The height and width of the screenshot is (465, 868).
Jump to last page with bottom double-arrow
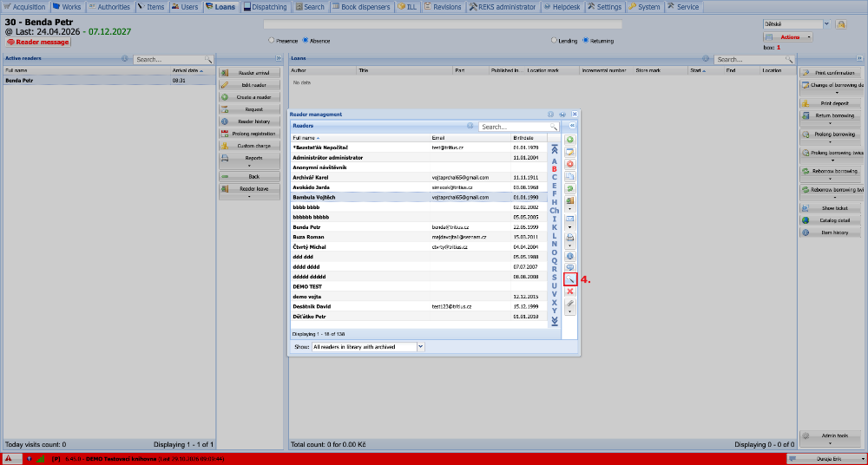[554, 321]
